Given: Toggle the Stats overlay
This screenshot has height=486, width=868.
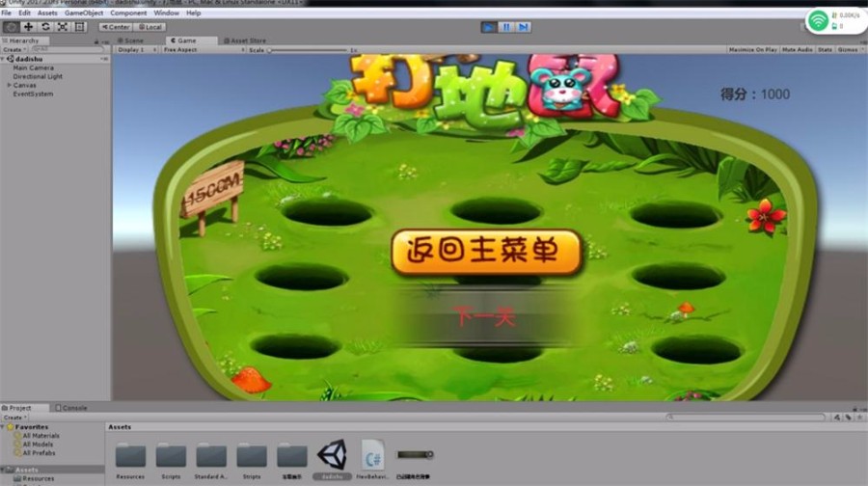Looking at the screenshot, I should pos(825,50).
